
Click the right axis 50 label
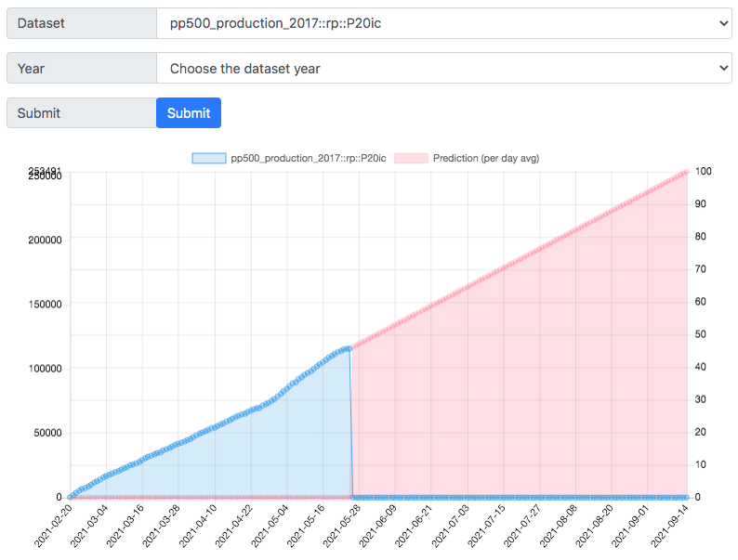(700, 334)
